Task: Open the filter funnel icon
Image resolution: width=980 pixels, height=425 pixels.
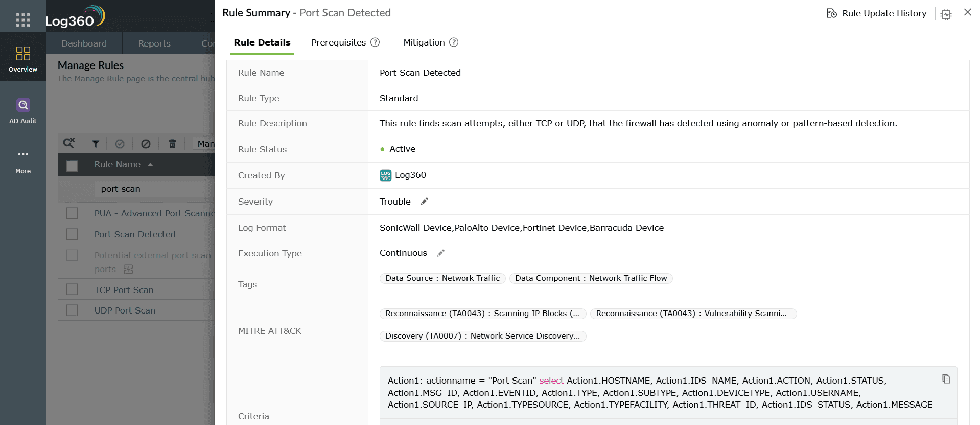Action: [95, 144]
